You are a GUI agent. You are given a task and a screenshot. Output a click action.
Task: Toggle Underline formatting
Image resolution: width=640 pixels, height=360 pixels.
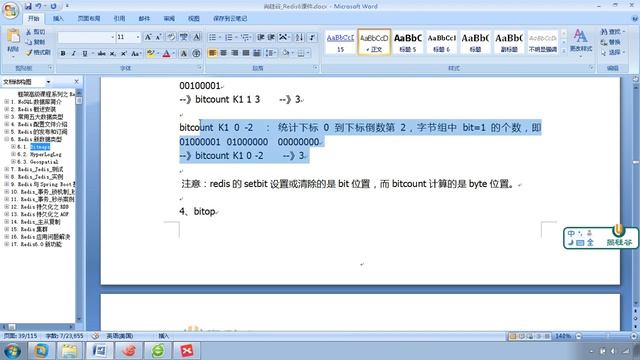[x=85, y=53]
